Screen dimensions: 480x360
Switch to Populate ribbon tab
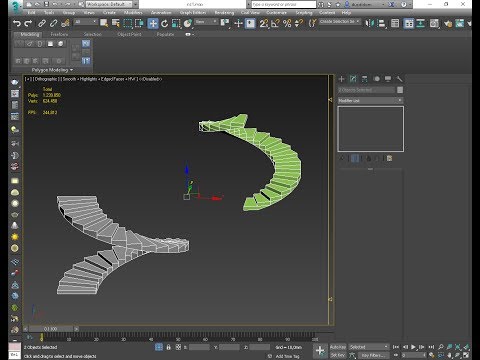[x=165, y=34]
